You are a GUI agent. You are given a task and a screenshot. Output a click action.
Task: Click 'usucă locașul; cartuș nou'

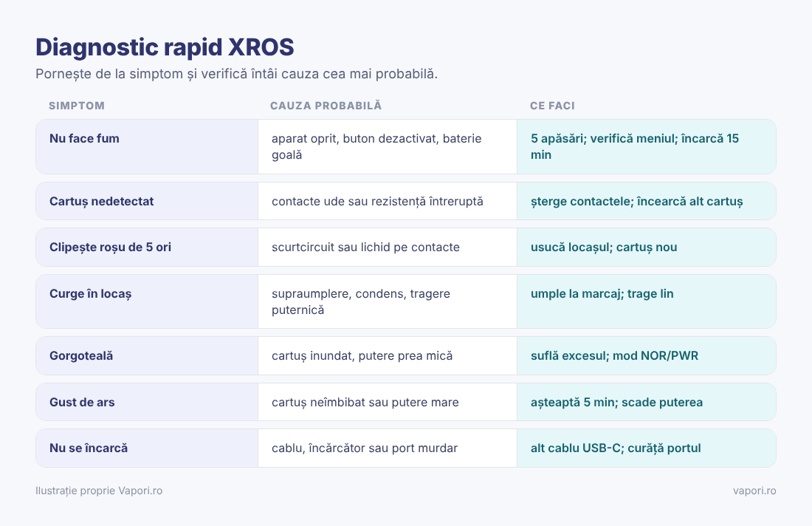point(604,247)
